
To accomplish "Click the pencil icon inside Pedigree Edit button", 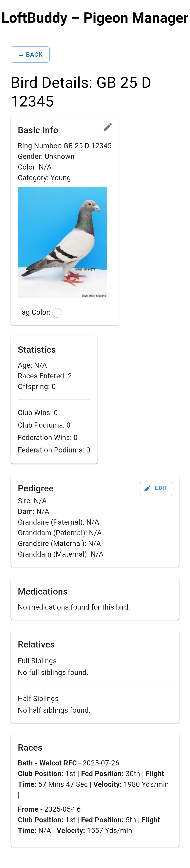I will [147, 488].
